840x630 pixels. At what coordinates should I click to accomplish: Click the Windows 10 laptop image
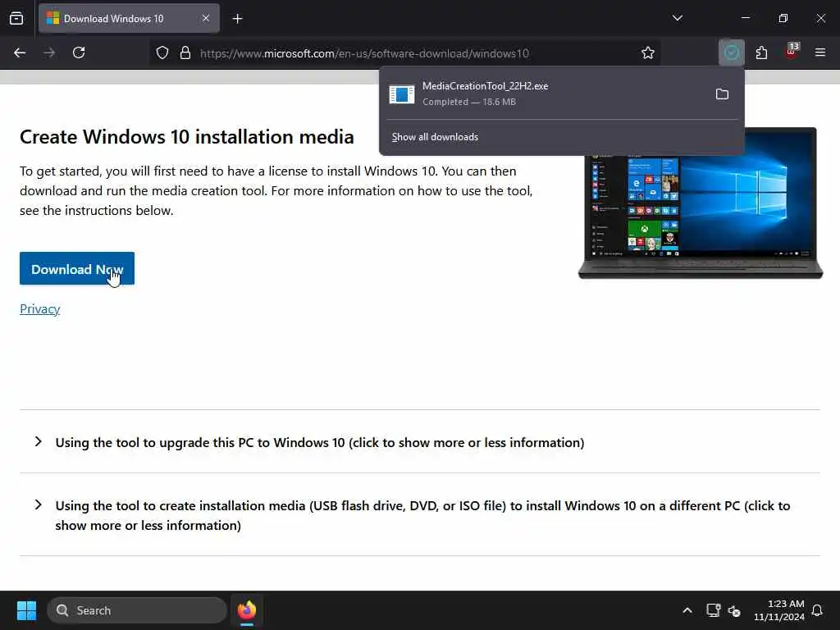701,214
